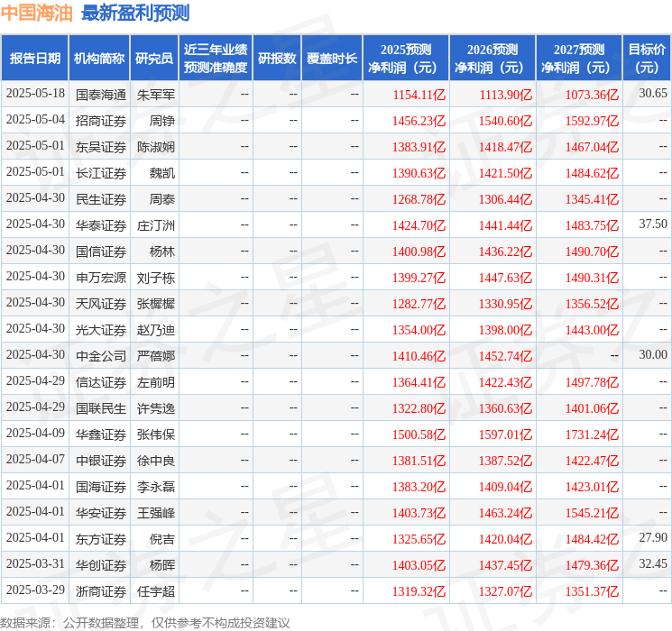Image resolution: width=672 pixels, height=631 pixels.
Task: Select institution 华泰证券
Action: (101, 225)
